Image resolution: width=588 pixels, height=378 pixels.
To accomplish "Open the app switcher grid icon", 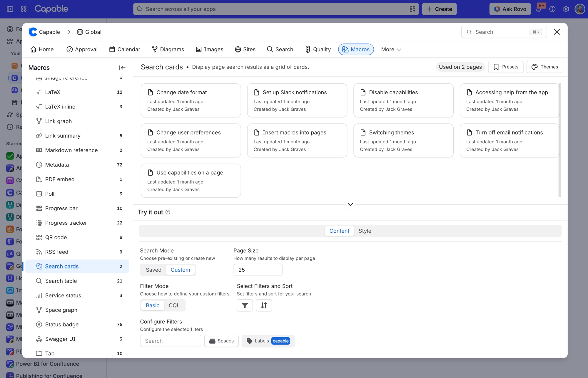I will pos(24,9).
